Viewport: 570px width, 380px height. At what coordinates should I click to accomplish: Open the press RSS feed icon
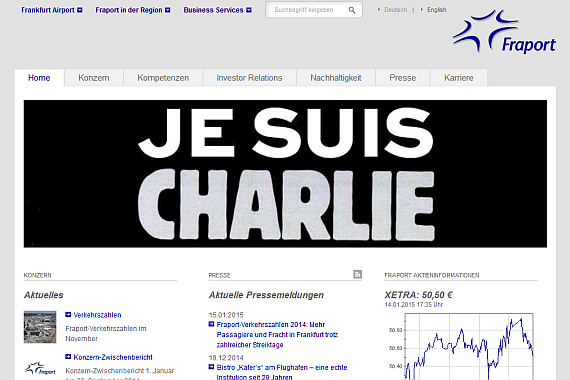click(x=357, y=274)
